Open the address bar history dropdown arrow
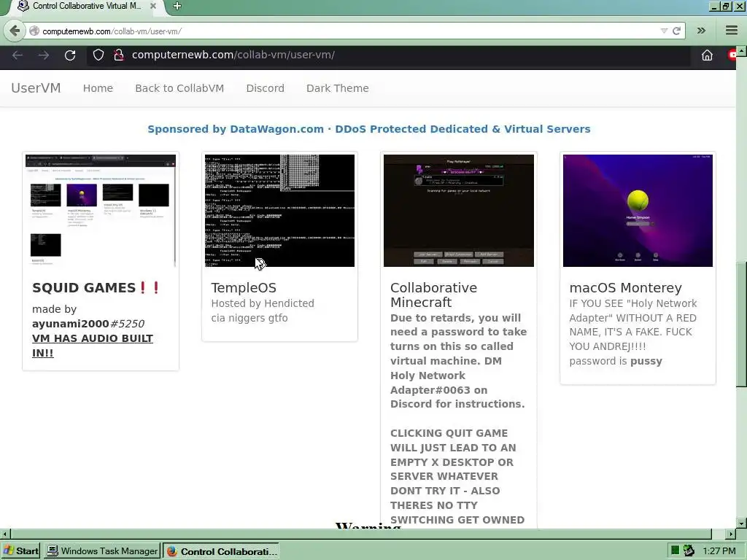This screenshot has height=560, width=747. coord(664,31)
